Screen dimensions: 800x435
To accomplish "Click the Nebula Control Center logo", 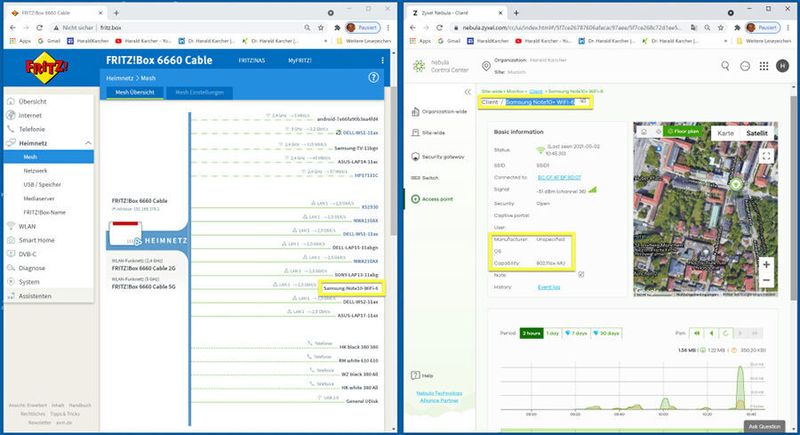I will [440, 66].
